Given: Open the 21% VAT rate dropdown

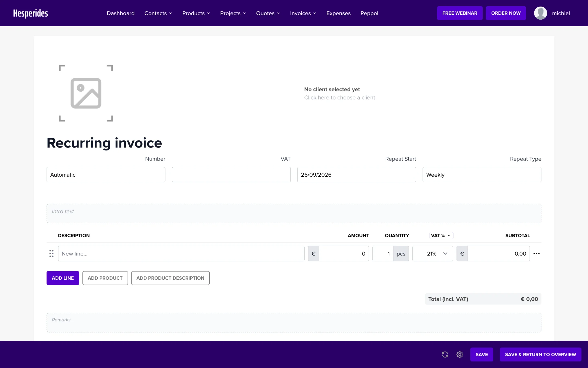Looking at the screenshot, I should [433, 254].
